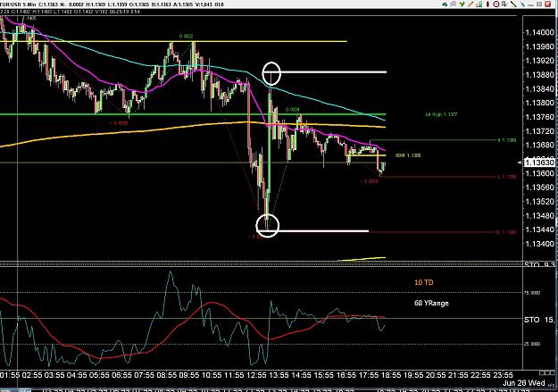Click the 'Jun 26 Wed' date label
The height and width of the screenshot is (392, 558).
[x=523, y=383]
